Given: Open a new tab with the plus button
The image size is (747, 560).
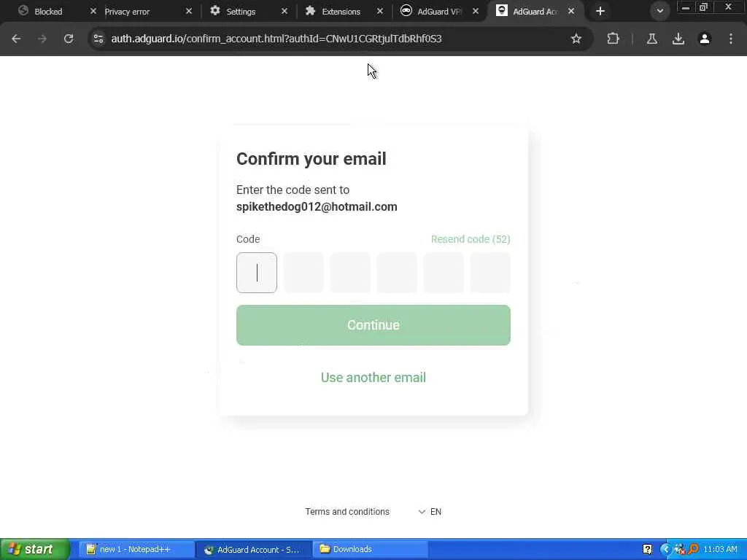Looking at the screenshot, I should pyautogui.click(x=600, y=11).
